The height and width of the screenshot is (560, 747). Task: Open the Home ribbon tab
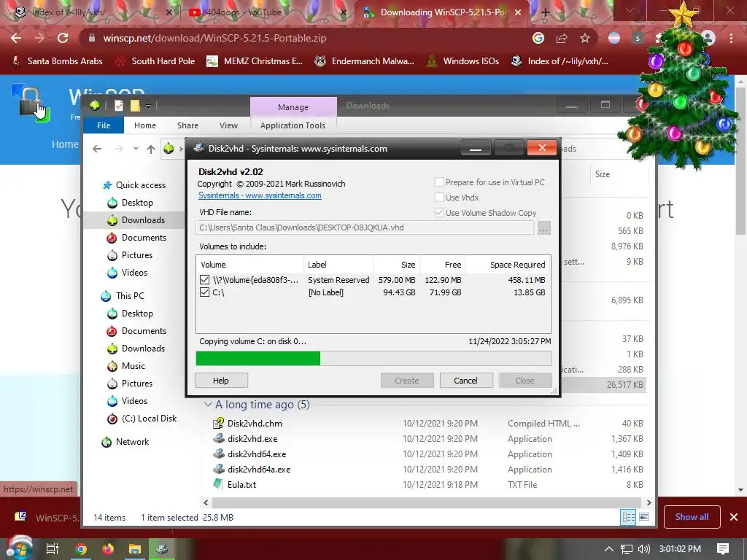(145, 125)
